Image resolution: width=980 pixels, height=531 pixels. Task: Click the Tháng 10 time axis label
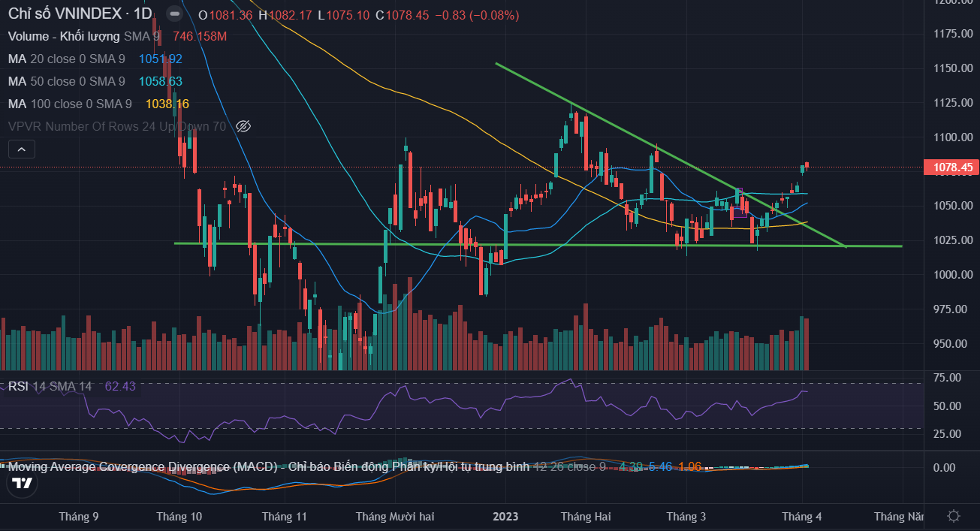tap(179, 517)
